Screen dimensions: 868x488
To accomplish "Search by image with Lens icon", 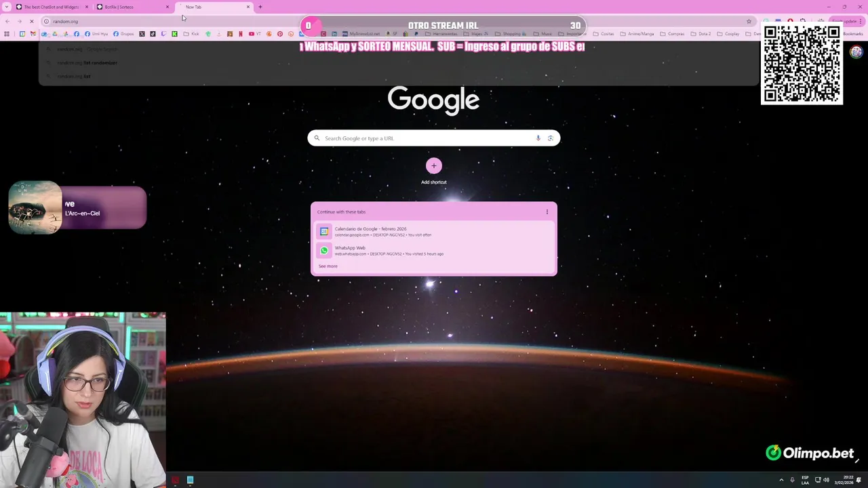I will [x=551, y=138].
